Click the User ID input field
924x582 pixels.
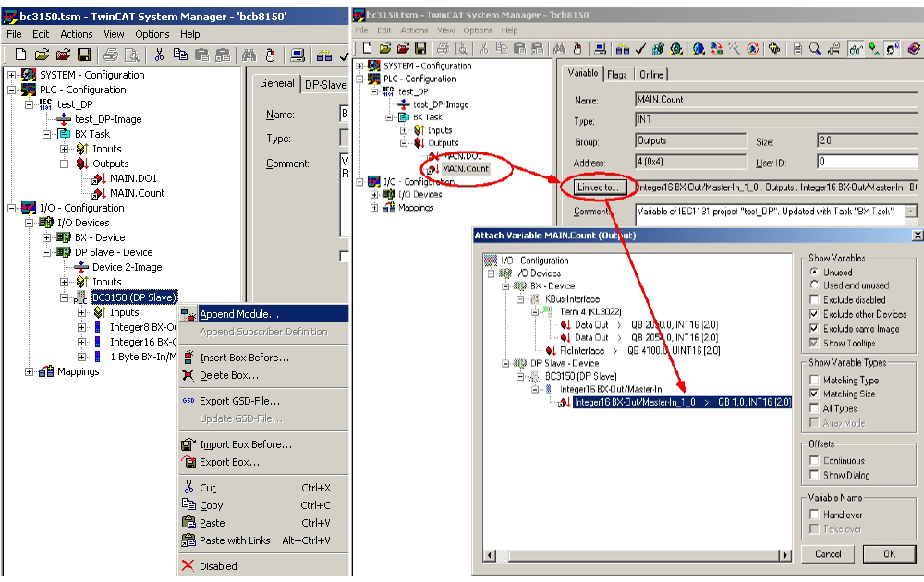click(867, 162)
